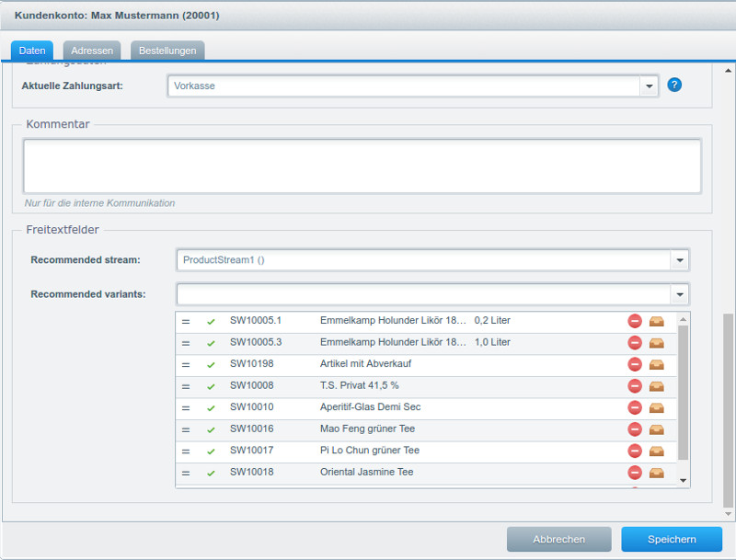Click the Speichern button
The image size is (736, 560).
672,540
